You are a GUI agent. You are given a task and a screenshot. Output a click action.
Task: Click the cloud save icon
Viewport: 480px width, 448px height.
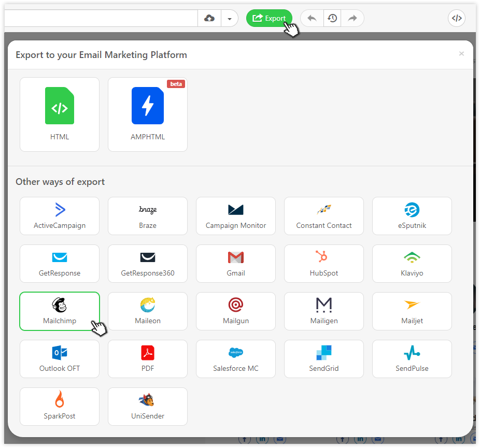pyautogui.click(x=209, y=18)
